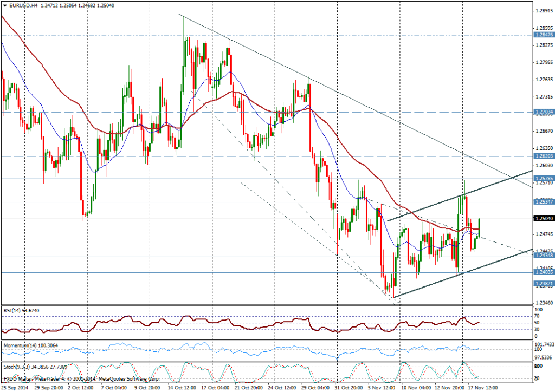Click the 1.25785 price tag on axis
The height and width of the screenshot is (392, 555).
point(544,178)
